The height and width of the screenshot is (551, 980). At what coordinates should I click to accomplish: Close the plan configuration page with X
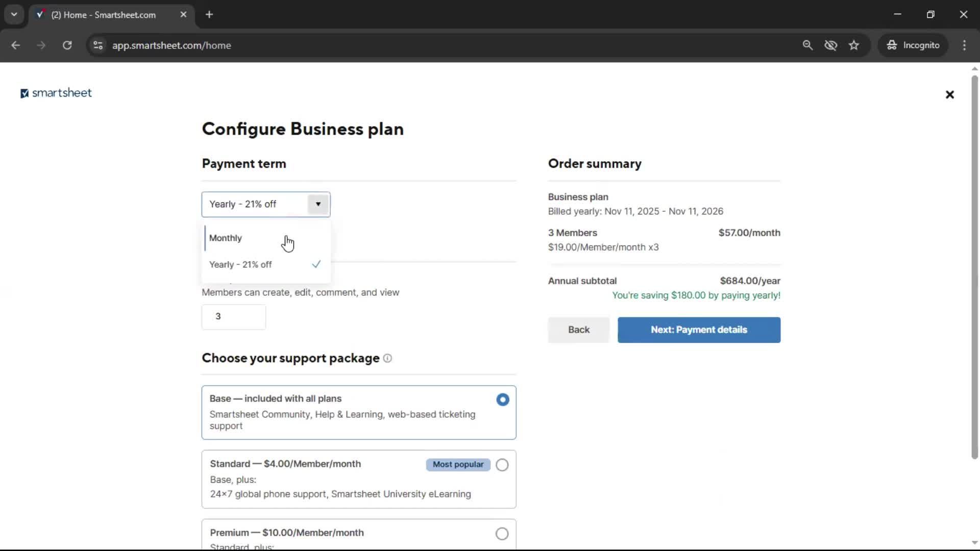(949, 94)
